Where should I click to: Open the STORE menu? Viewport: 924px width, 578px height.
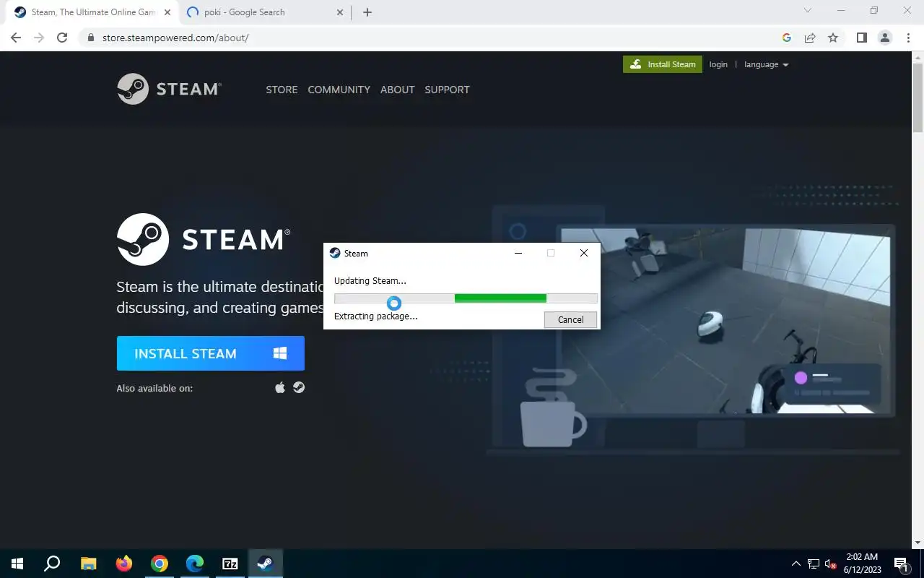click(282, 90)
